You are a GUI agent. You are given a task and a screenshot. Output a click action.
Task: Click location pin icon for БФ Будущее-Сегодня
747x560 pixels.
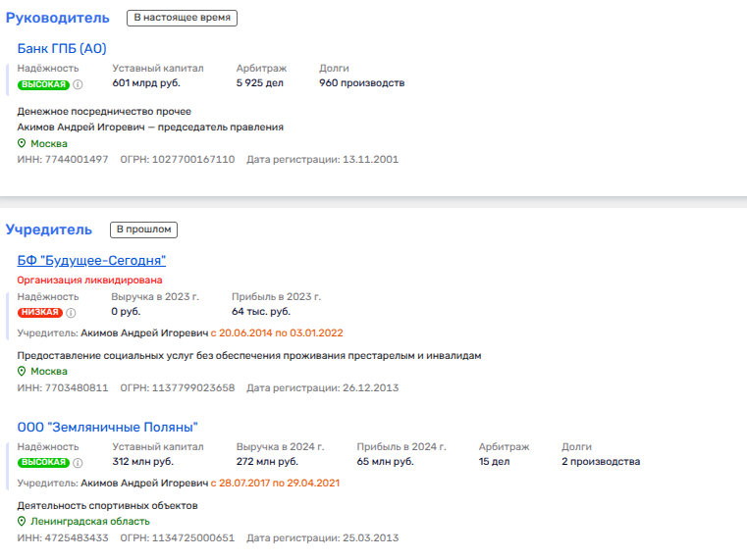click(x=22, y=372)
